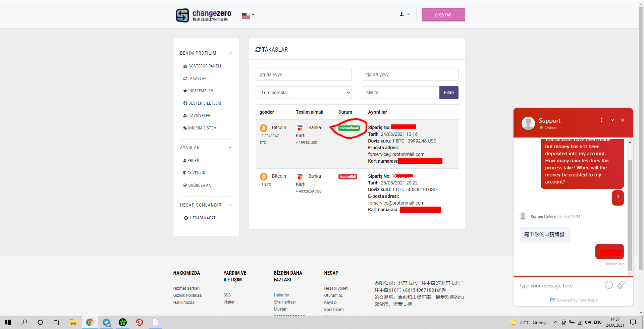Select GÜVENLİK in settings menu

[x=196, y=173]
